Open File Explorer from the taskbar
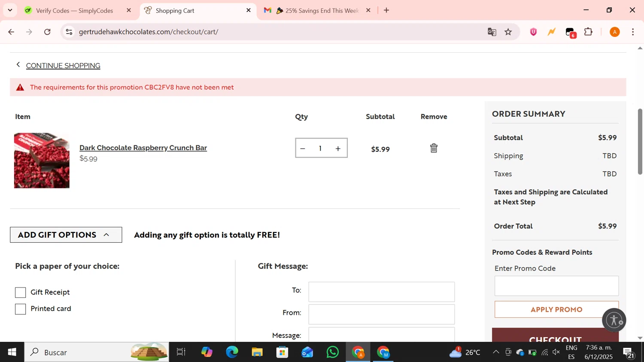The image size is (644, 362). point(257,352)
